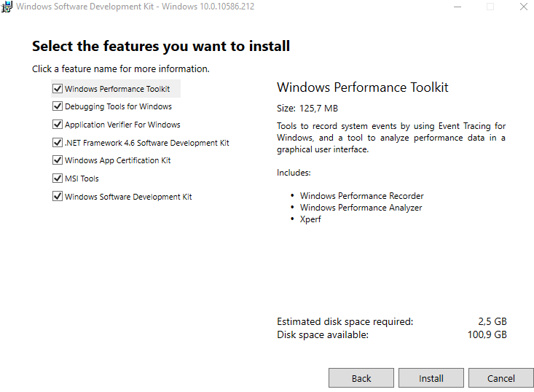Select the Application Verifier For Windows label
Image resolution: width=534 pixels, height=392 pixels.
122,125
